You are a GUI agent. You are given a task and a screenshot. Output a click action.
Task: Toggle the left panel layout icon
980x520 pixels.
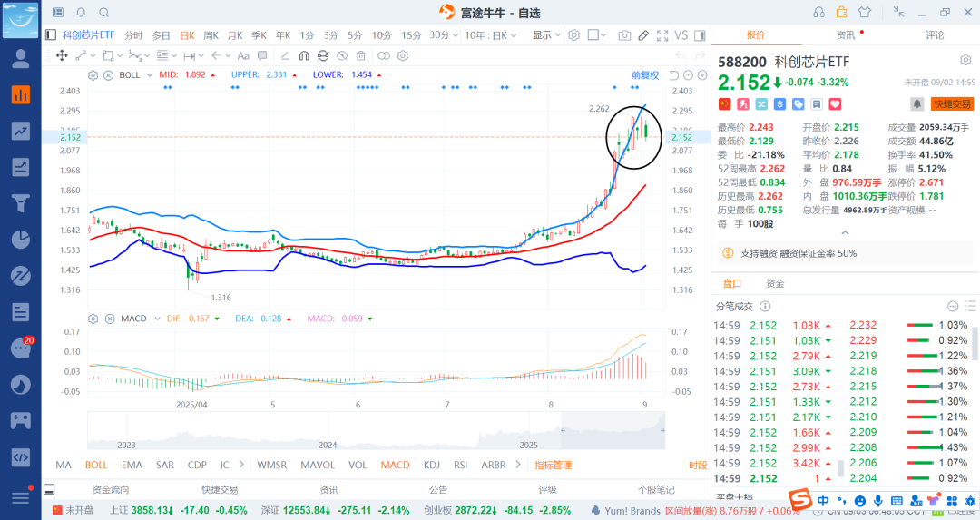tap(51, 35)
